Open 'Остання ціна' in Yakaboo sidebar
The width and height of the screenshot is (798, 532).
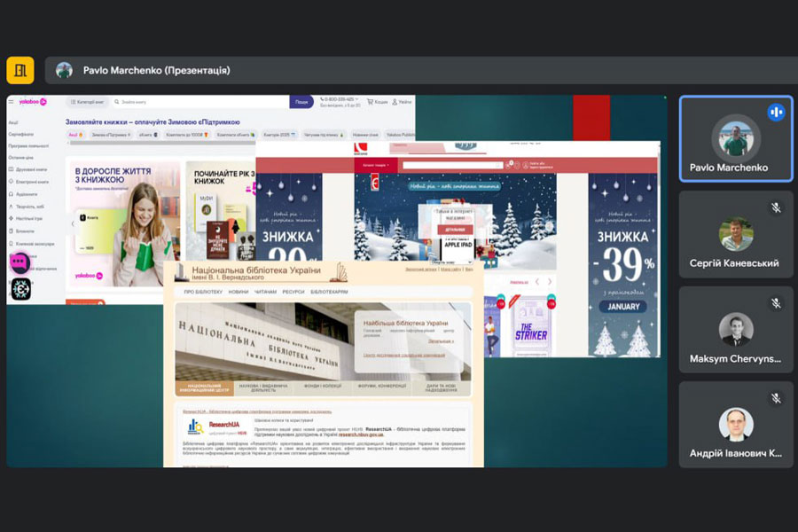(21, 157)
